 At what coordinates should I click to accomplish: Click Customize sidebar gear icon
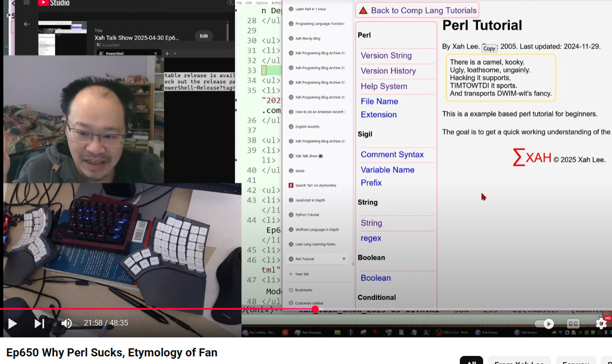point(291,303)
